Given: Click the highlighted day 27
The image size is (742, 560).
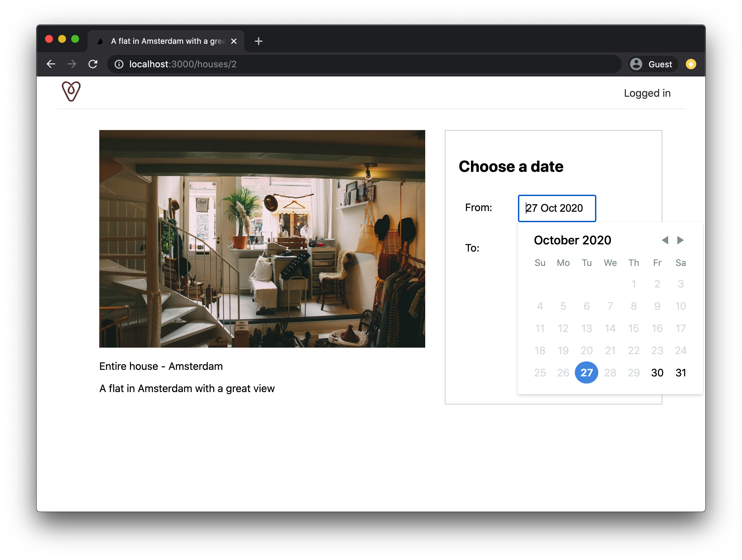Looking at the screenshot, I should (586, 372).
